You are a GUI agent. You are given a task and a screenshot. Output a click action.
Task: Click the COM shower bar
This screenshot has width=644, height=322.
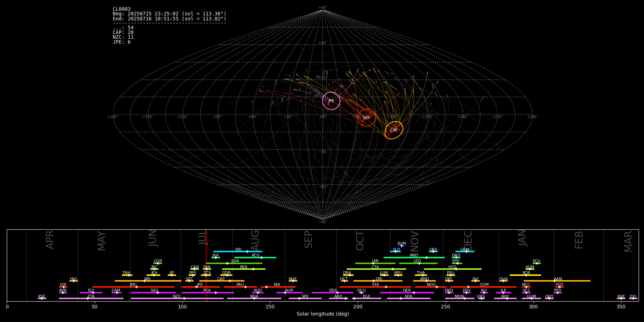pyautogui.click(x=483, y=287)
